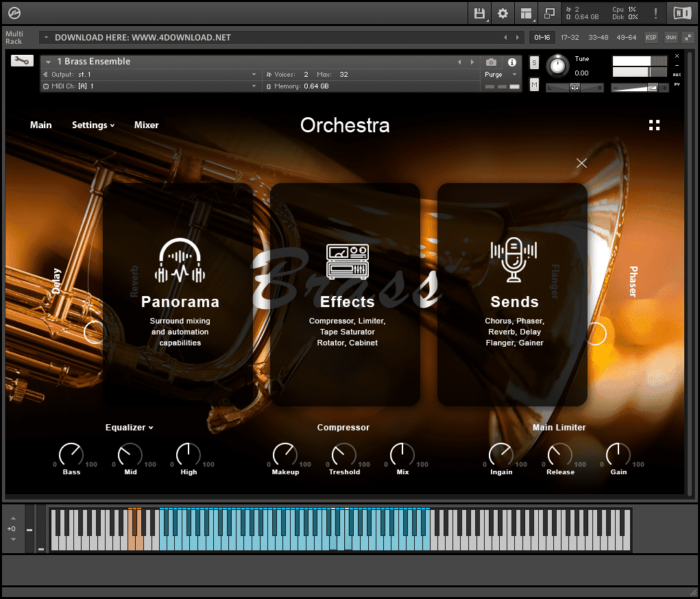Open the Sends panel for chorus and phaser
This screenshot has width=700, height=599.
pos(514,293)
